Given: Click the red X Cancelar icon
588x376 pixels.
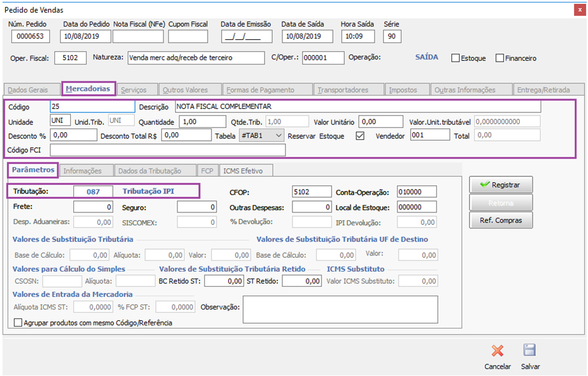Looking at the screenshot, I should (x=497, y=351).
